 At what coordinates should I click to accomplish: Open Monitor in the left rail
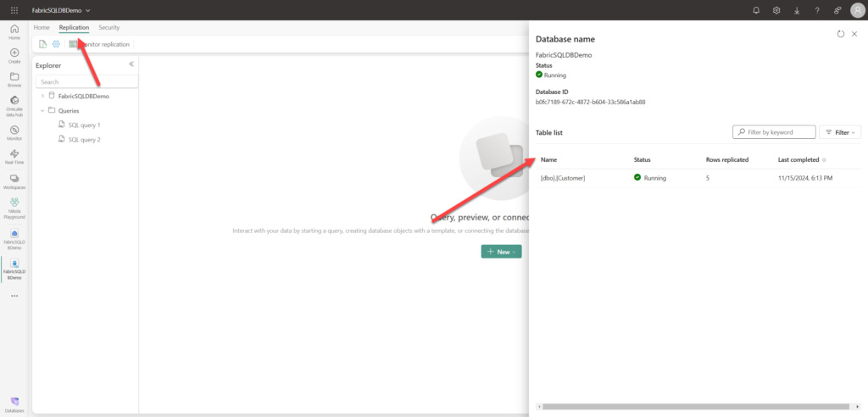tap(14, 133)
